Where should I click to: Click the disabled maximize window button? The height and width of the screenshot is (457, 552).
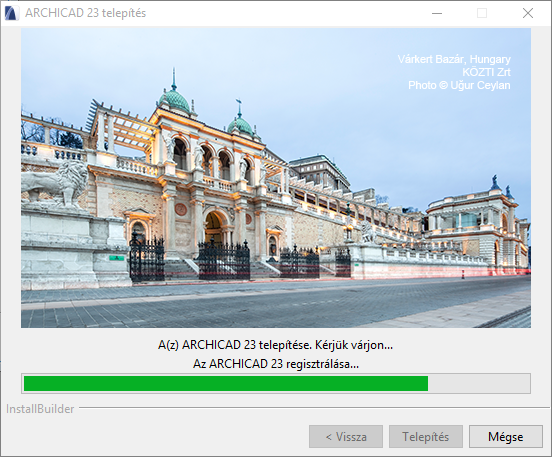click(482, 13)
